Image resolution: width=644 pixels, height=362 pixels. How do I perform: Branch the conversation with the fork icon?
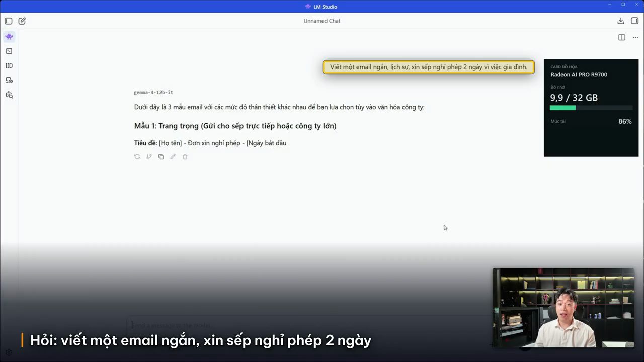pos(149,157)
